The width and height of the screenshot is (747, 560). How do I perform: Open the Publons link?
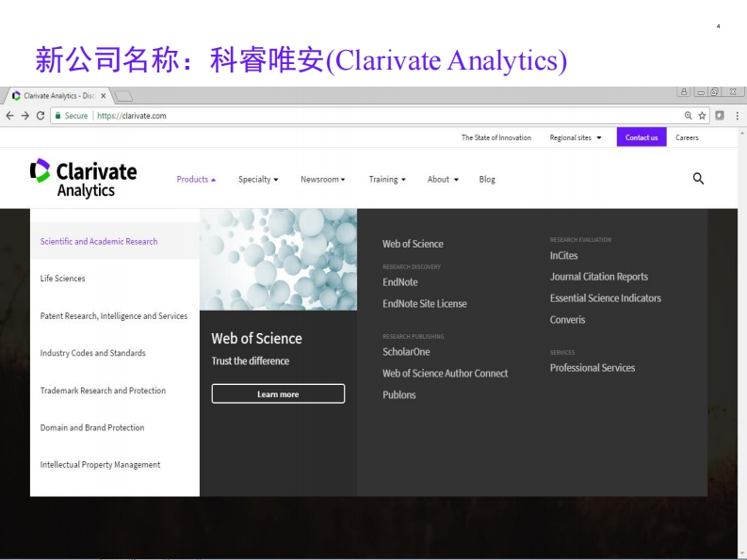click(399, 394)
